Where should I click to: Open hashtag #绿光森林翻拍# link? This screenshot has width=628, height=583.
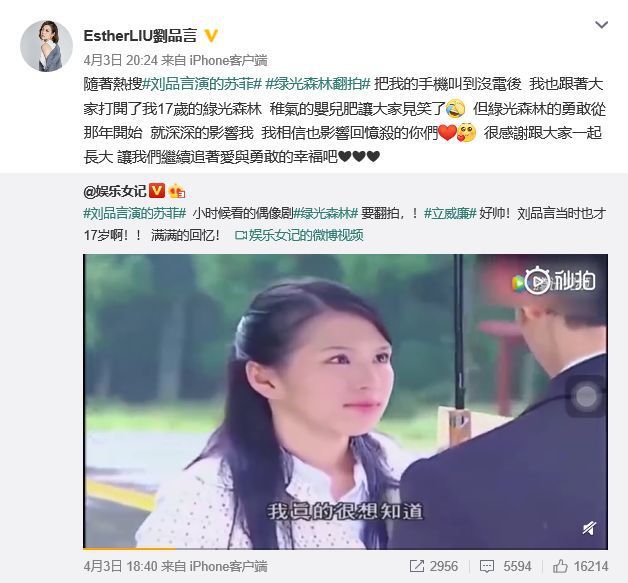[x=318, y=84]
